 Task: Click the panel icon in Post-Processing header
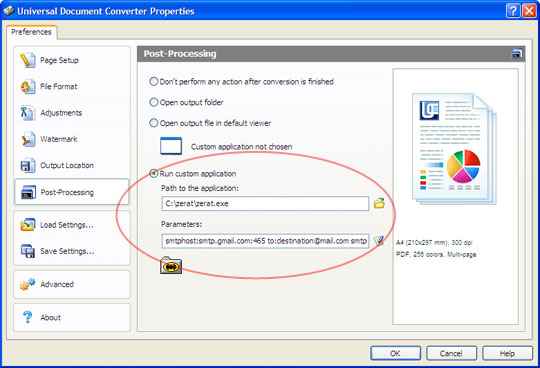[517, 54]
